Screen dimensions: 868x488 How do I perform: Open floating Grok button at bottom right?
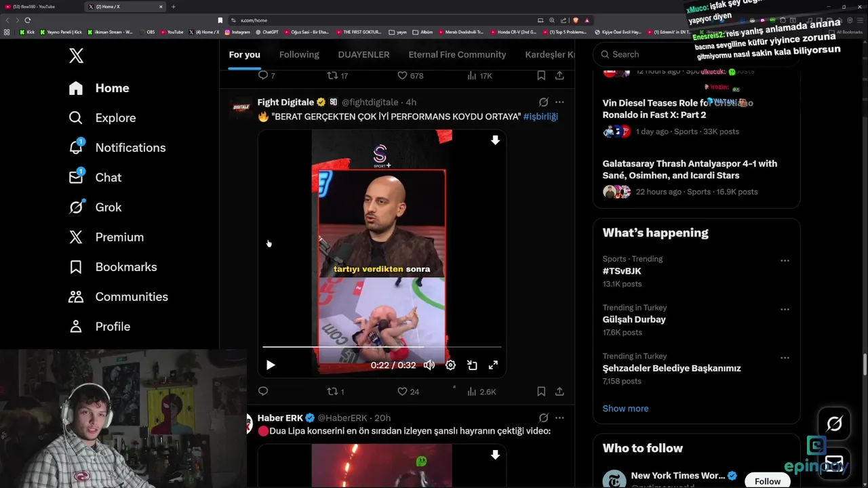[x=834, y=424]
